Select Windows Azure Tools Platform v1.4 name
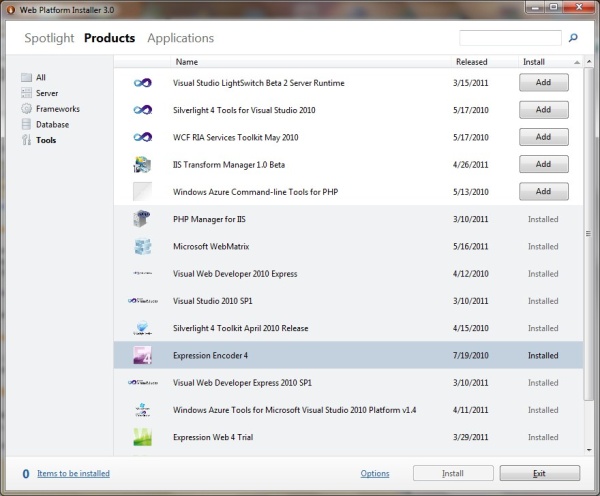The height and width of the screenshot is (496, 600). coord(295,410)
